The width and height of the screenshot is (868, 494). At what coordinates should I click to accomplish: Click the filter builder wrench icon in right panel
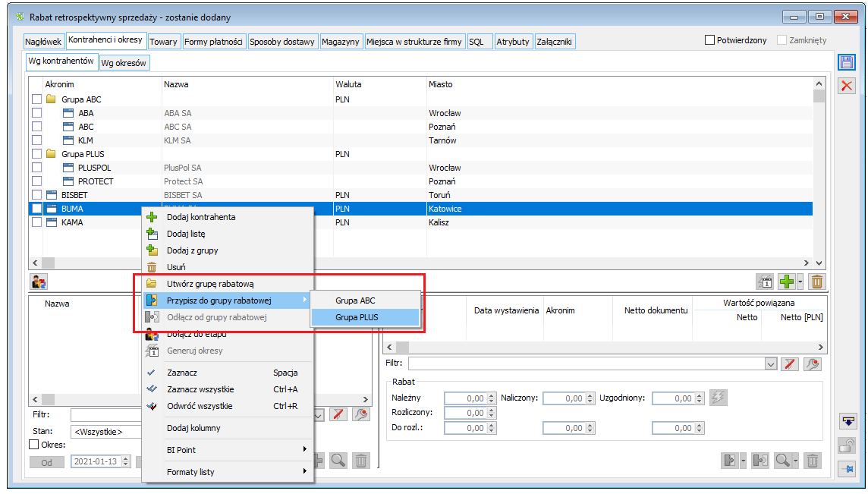(812, 363)
